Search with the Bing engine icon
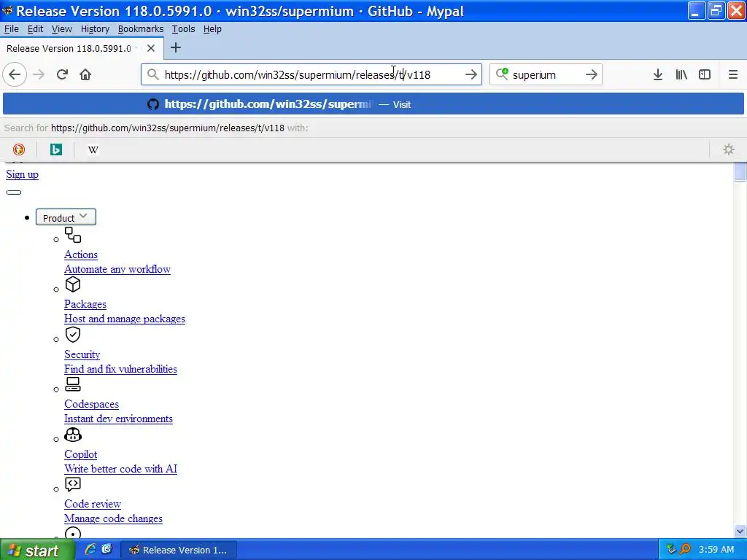Screen dimensions: 747x560 55,149
